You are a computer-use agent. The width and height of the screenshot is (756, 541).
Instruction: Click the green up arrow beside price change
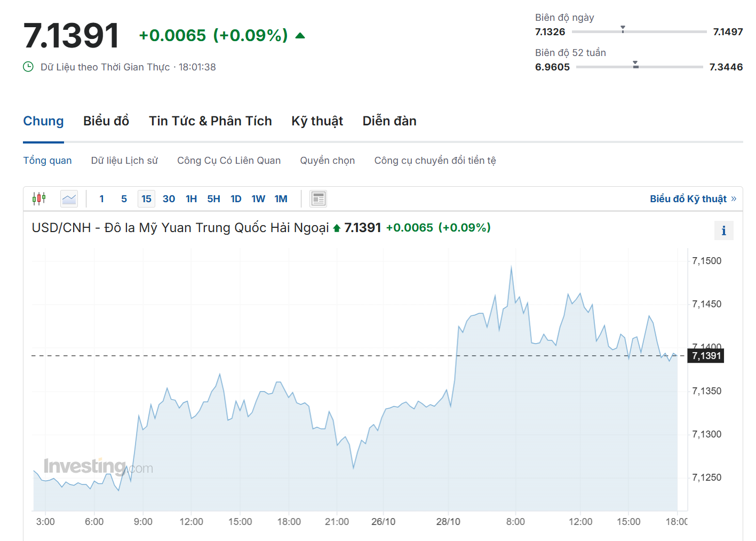pos(300,36)
